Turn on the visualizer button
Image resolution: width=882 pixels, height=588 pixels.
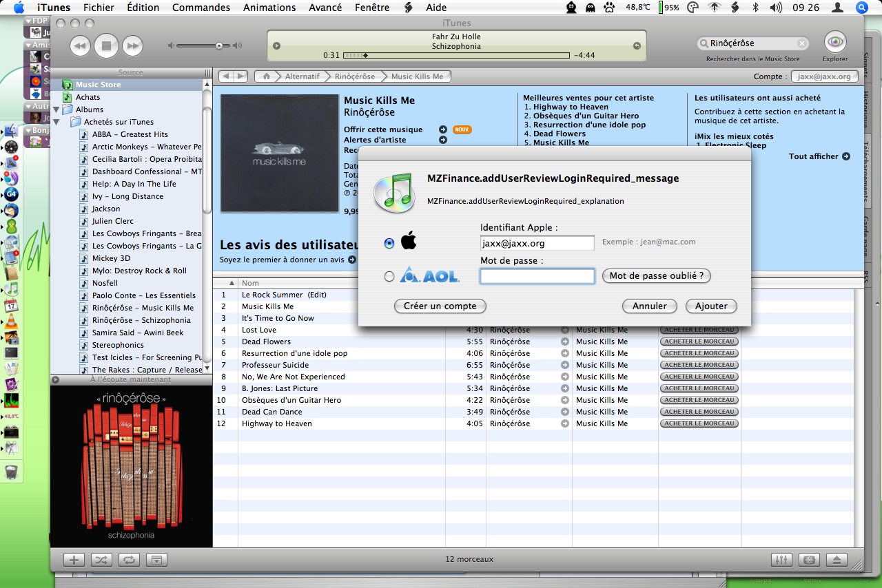[809, 560]
